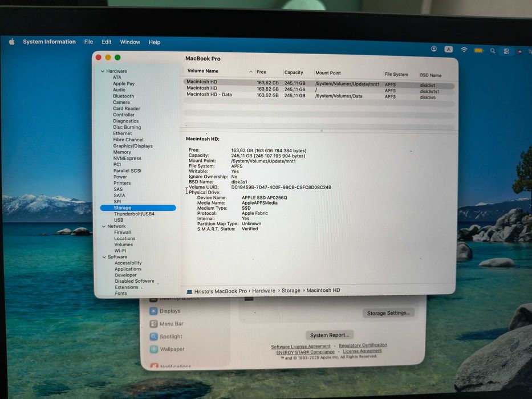This screenshot has height=399, width=532.
Task: Click the battery status icon in menu bar
Action: [x=478, y=50]
